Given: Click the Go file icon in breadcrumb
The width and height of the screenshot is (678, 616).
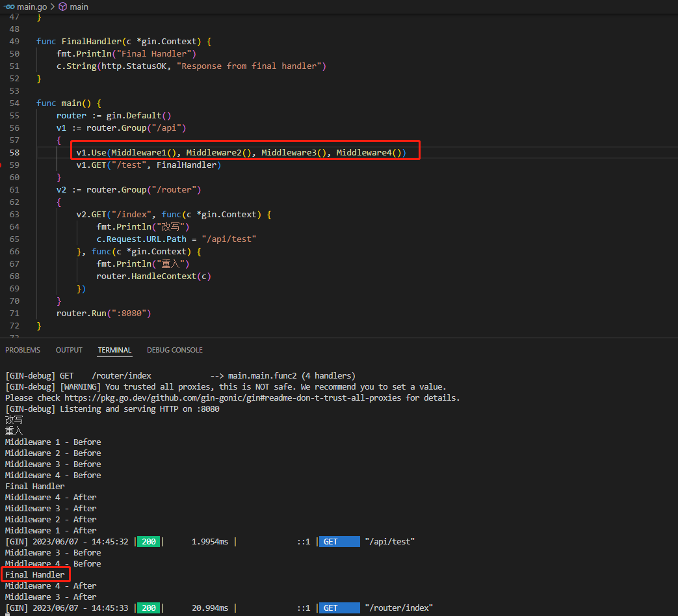Looking at the screenshot, I should pyautogui.click(x=10, y=7).
